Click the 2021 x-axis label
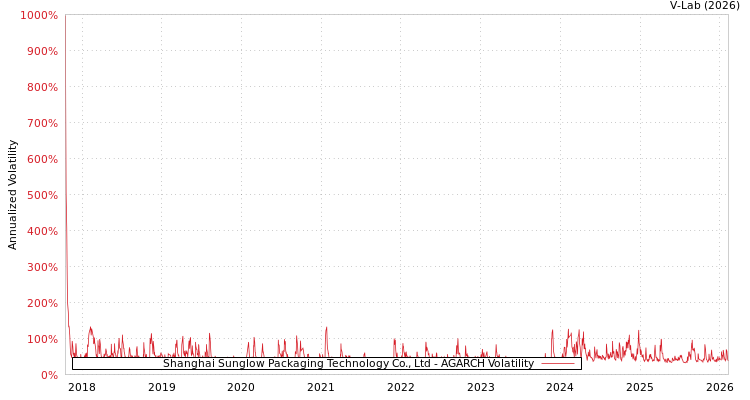This screenshot has height=400, width=750. coord(321,387)
